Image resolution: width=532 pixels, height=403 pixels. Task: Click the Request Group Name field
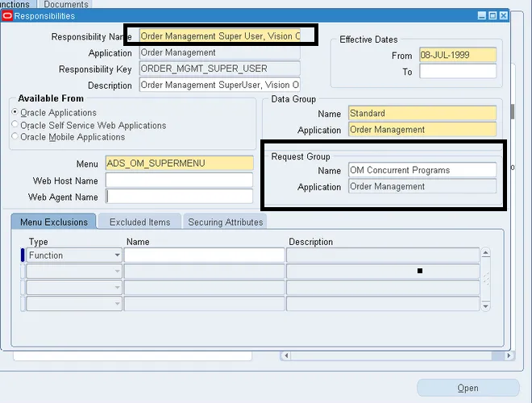[x=422, y=170]
